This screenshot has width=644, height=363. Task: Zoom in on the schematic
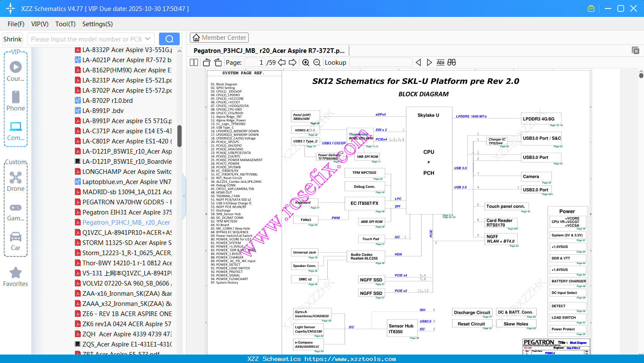coord(306,63)
